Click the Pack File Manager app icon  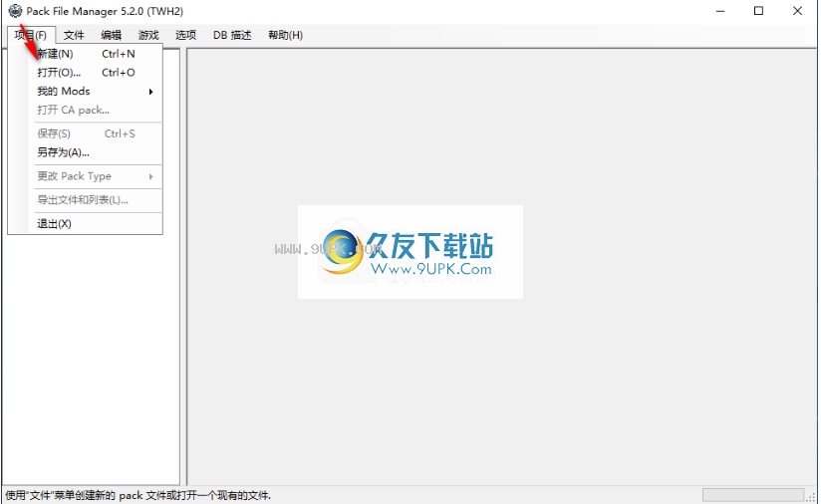pyautogui.click(x=15, y=11)
